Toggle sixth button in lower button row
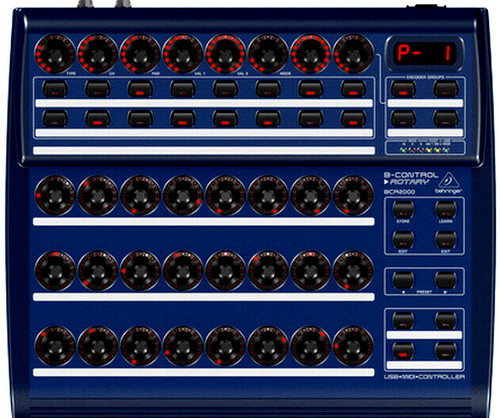Image resolution: width=500 pixels, height=418 pixels. pos(268,119)
